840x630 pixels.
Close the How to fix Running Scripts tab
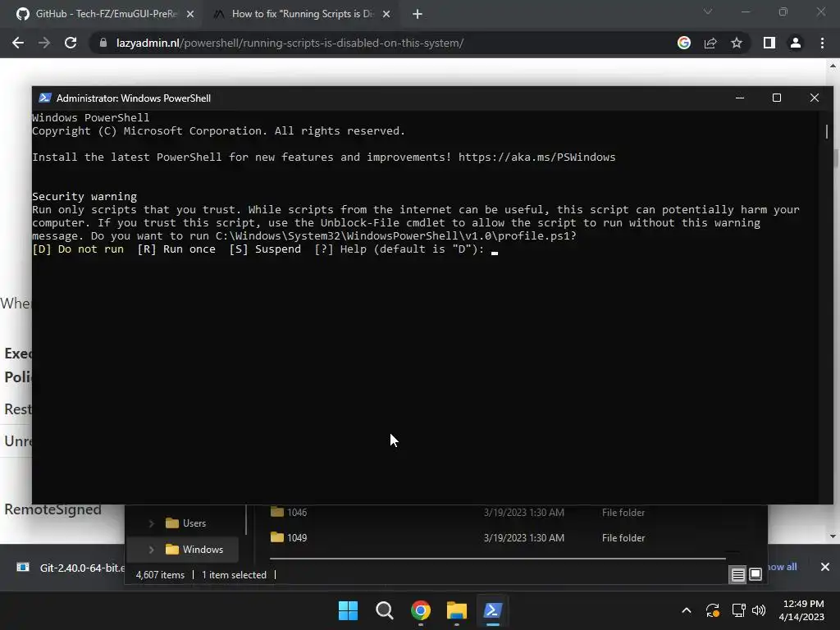click(x=386, y=15)
